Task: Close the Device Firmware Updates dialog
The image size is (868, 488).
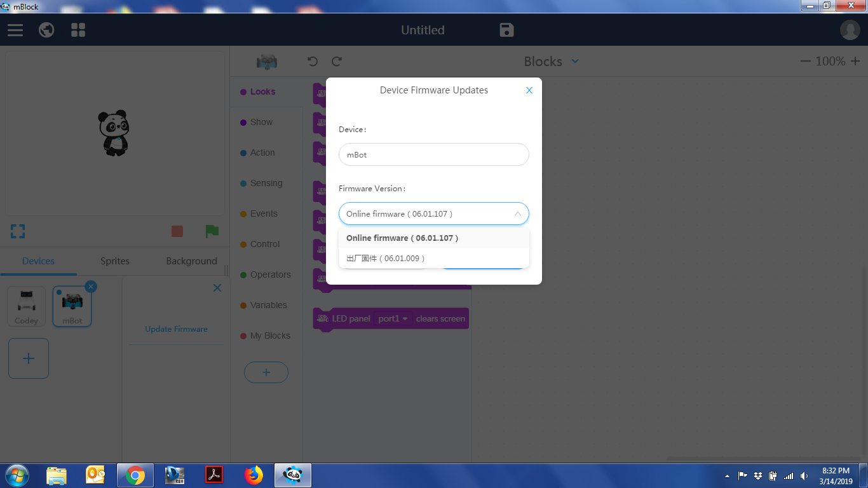Action: point(529,90)
